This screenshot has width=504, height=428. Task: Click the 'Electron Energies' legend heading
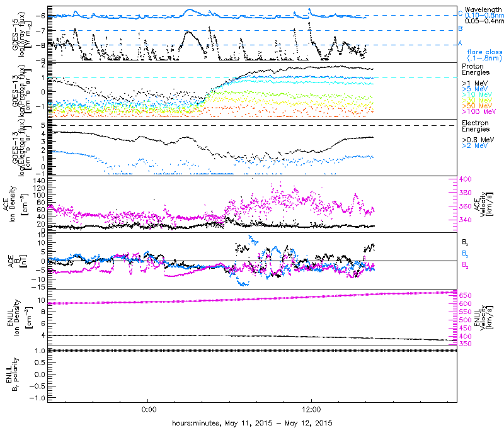[x=476, y=126]
